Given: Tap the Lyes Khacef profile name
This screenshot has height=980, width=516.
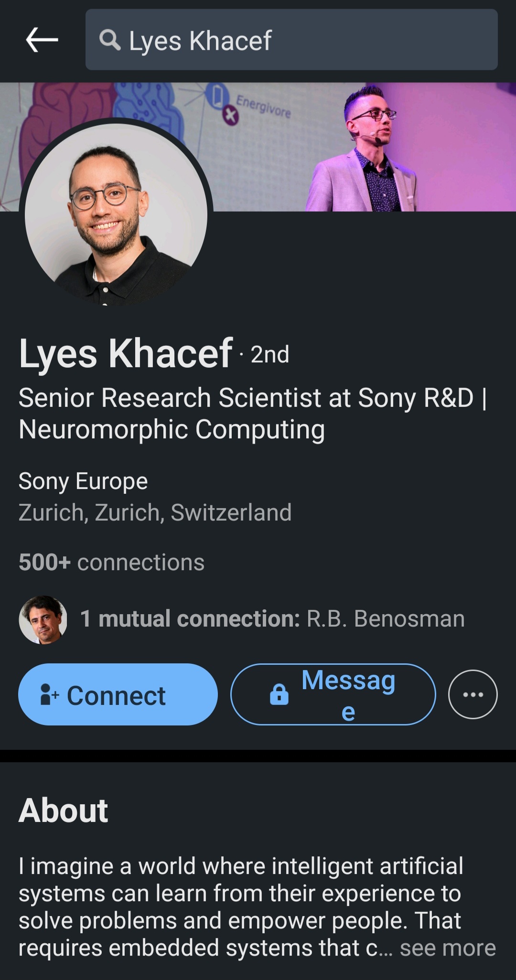Looking at the screenshot, I should (126, 353).
